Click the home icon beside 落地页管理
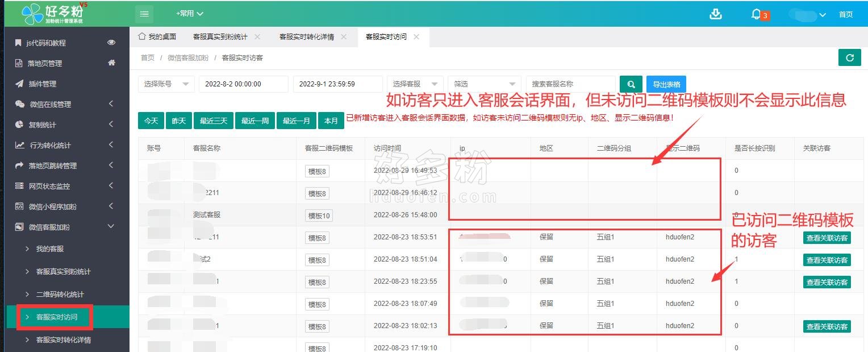This screenshot has width=868, height=352. coord(111,63)
